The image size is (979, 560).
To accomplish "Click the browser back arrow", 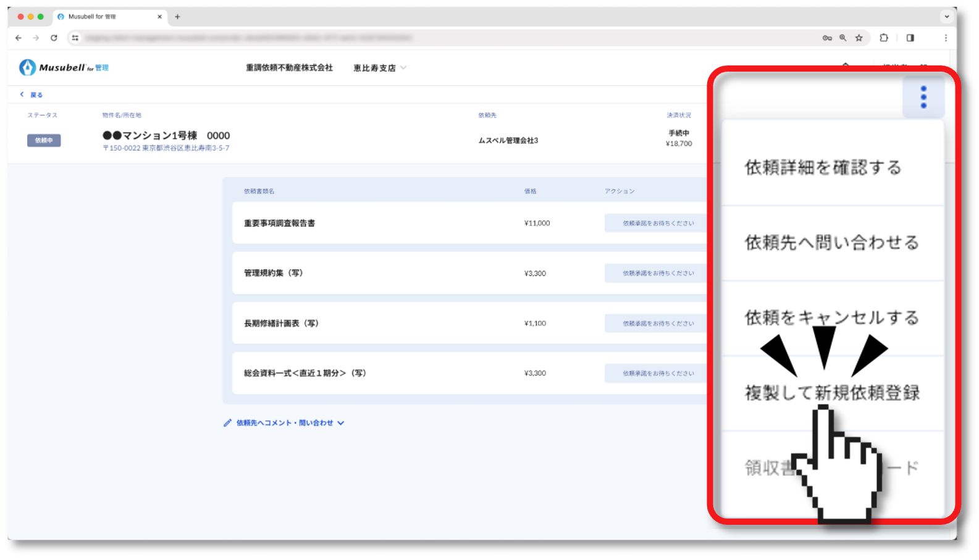I will point(19,38).
